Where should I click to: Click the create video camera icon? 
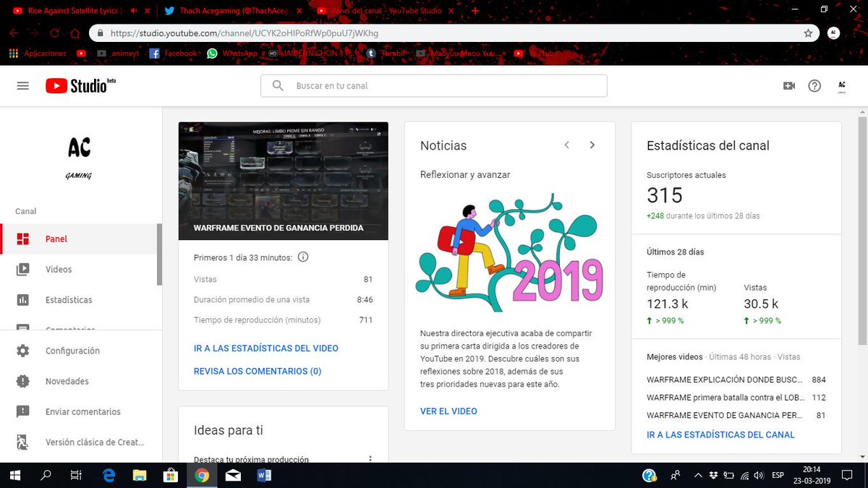pyautogui.click(x=789, y=85)
